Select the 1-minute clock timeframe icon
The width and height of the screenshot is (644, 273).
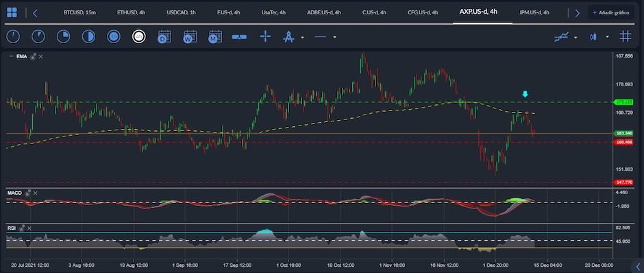pos(13,36)
